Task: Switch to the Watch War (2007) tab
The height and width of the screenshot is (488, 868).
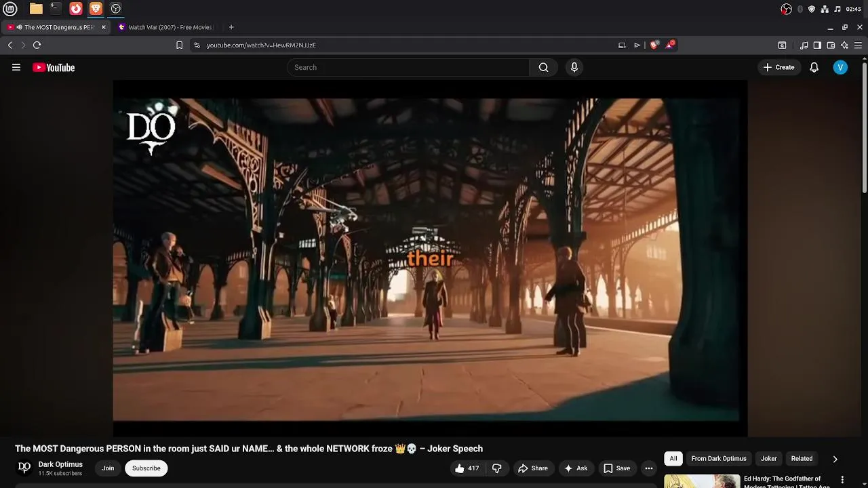Action: pyautogui.click(x=166, y=27)
